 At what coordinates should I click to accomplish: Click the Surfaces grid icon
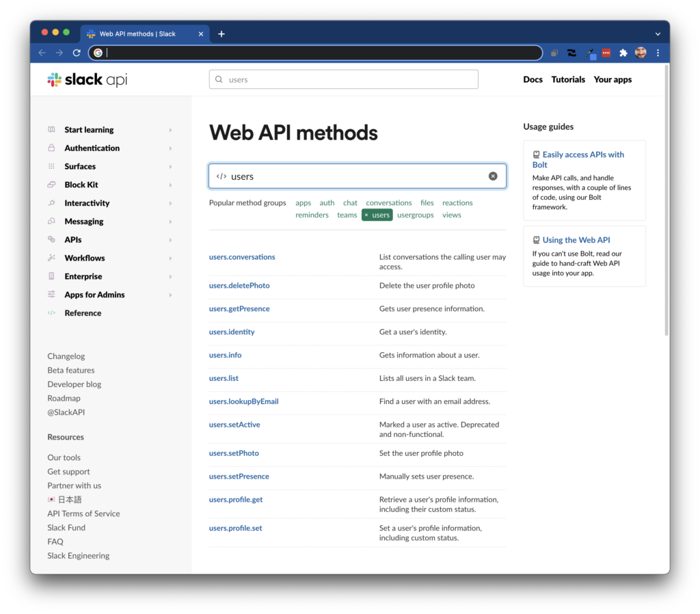pyautogui.click(x=51, y=166)
